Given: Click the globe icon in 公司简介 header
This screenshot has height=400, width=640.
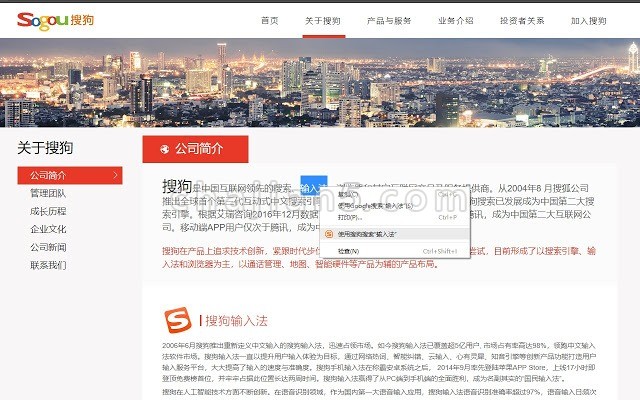Looking at the screenshot, I should [164, 149].
